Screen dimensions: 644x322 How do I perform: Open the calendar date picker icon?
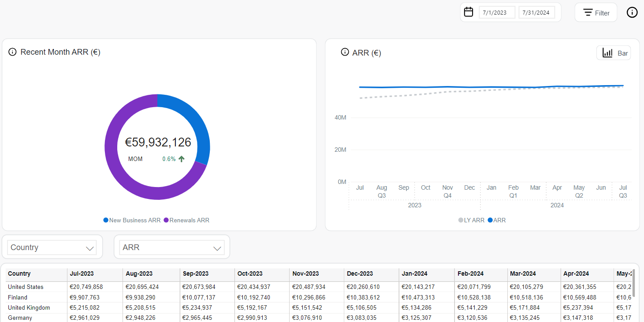point(469,12)
